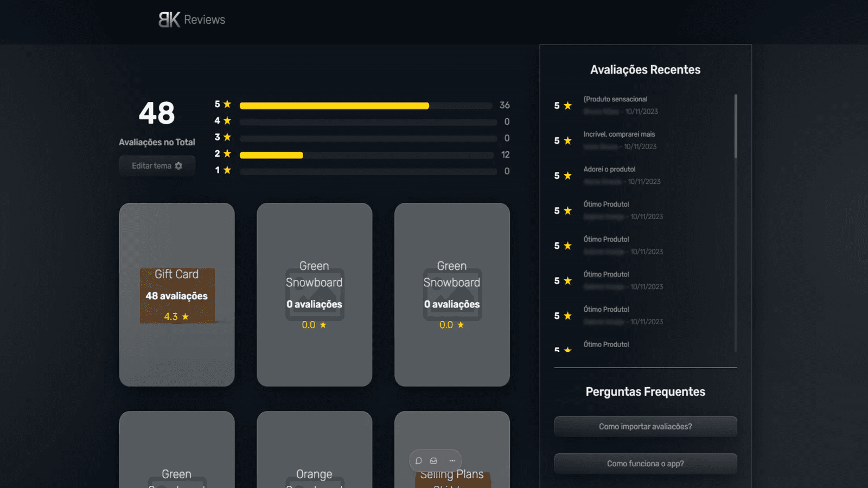This screenshot has height=488, width=868.
Task: Open the inbox icon in the floating toolbar
Action: (x=433, y=460)
